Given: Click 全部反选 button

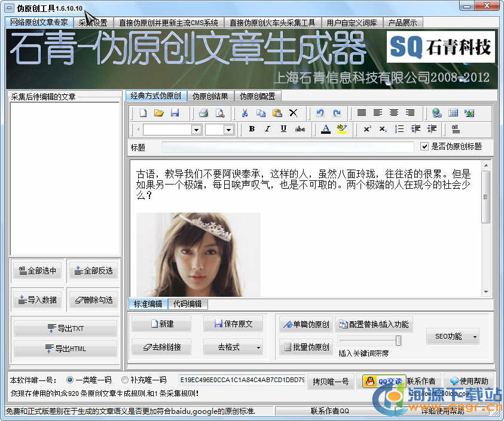Looking at the screenshot, I should coord(93,271).
